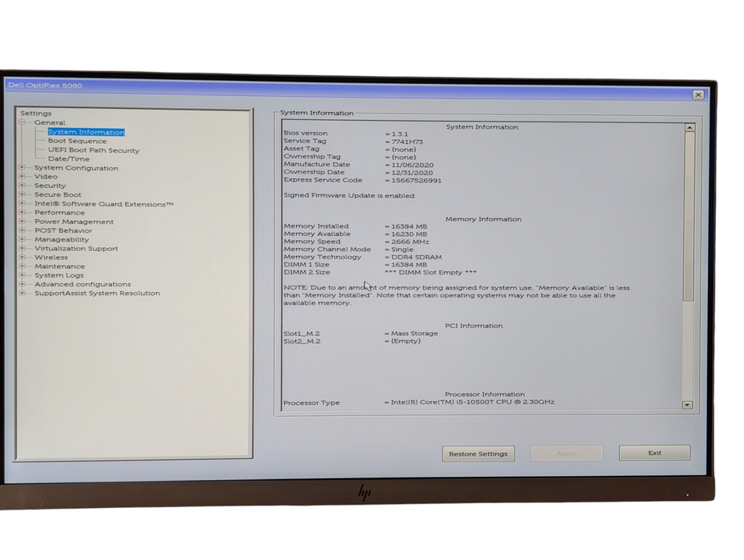Open the Date/Time settings
Screen dimensions: 744x560
69,159
